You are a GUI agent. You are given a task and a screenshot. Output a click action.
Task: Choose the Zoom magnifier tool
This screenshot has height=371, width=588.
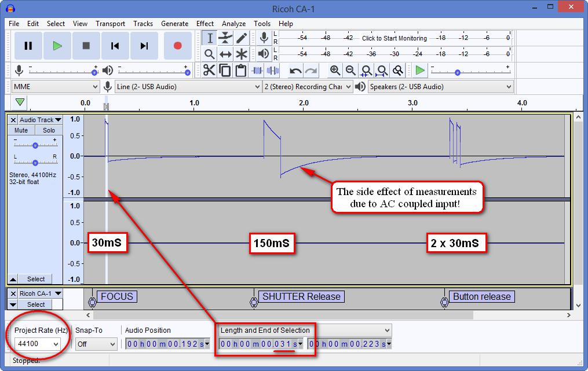coord(210,54)
